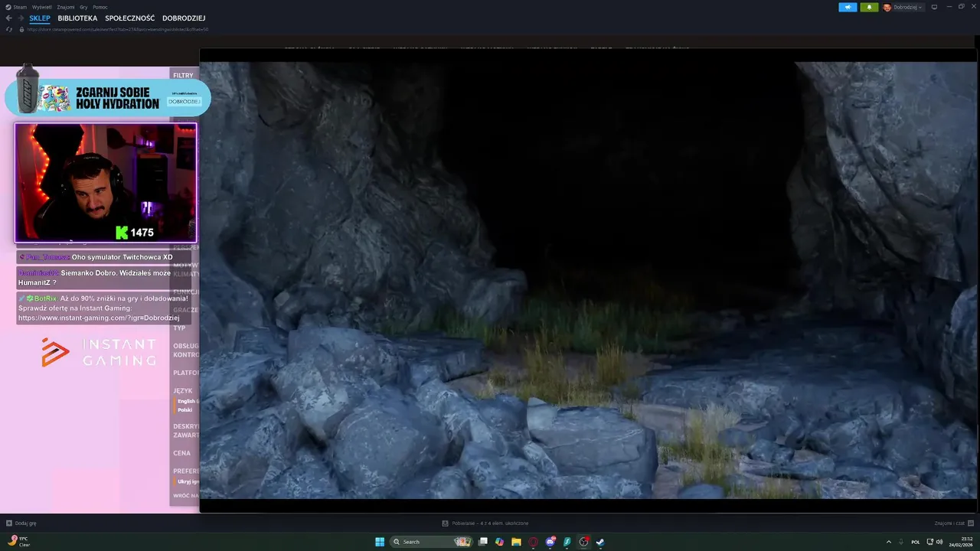The image size is (980, 551).
Task: Open the Znajomi menu
Action: click(x=66, y=7)
